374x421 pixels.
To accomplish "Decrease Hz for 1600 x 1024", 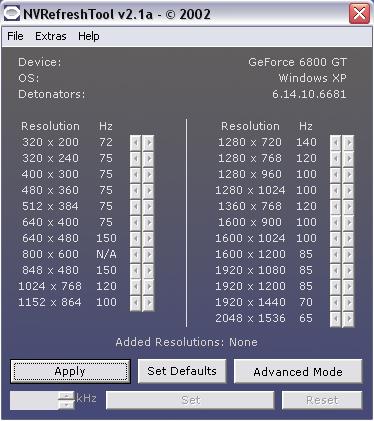I will [x=336, y=239].
